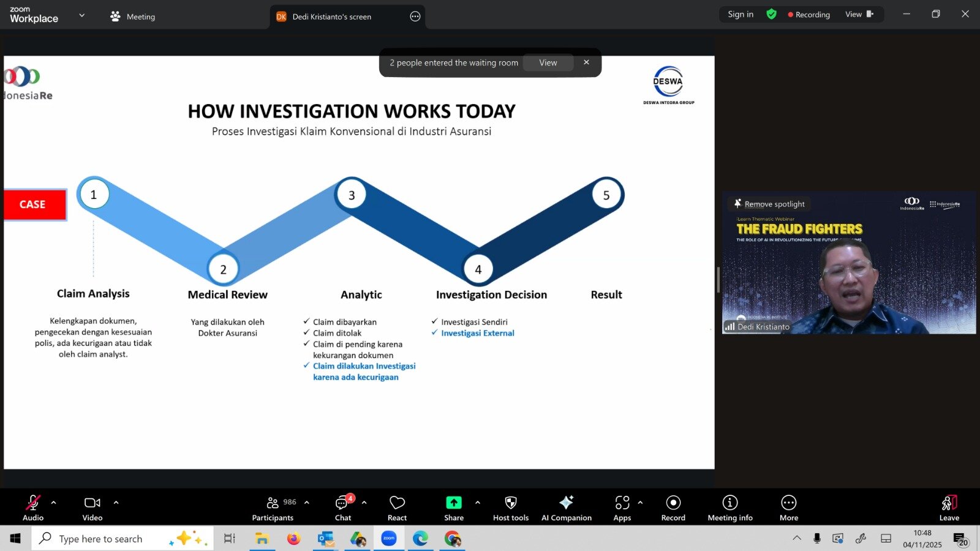Open Host tools shield icon
The image size is (980, 551).
coord(510,507)
